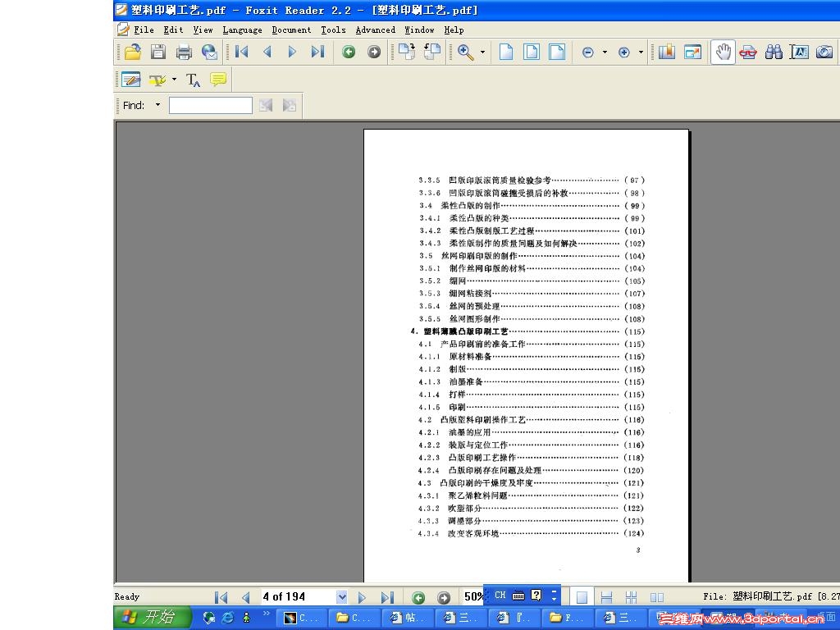This screenshot has width=840, height=630.
Task: Open the highlight tool dropdown arrow
Action: tap(174, 80)
